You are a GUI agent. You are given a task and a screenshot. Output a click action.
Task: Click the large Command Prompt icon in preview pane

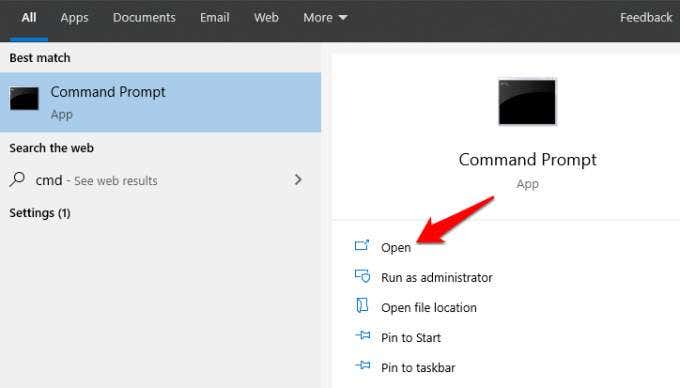(527, 102)
